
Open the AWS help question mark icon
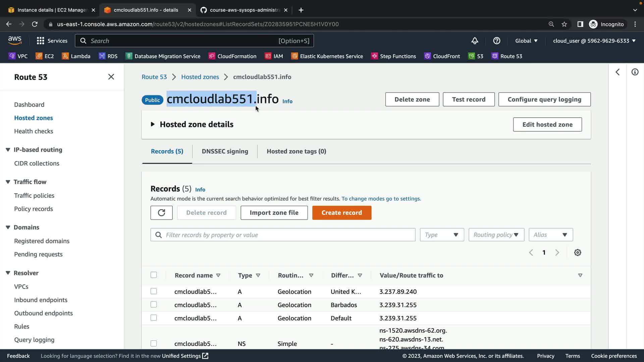click(497, 41)
